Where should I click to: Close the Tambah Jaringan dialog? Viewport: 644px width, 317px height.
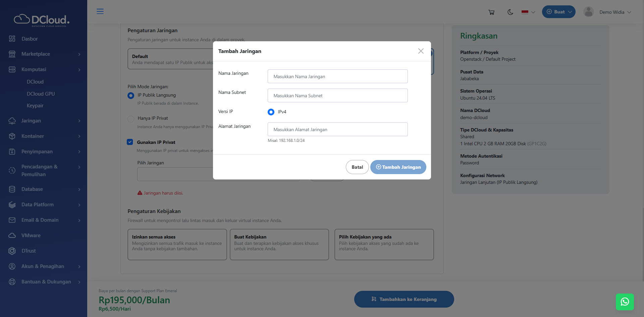point(421,51)
